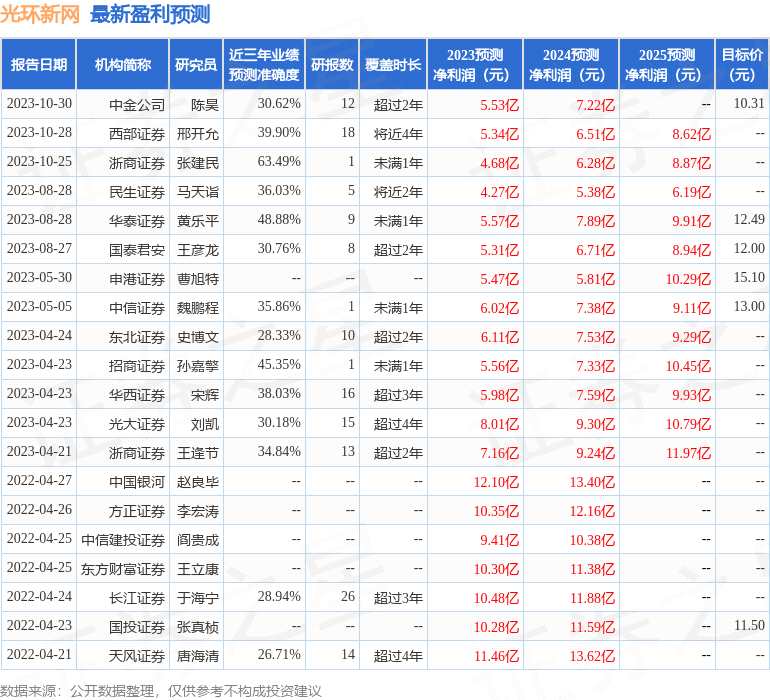This screenshot has width=770, height=700.
Task: Click the date cell 2023-10-30
Action: click(x=39, y=104)
